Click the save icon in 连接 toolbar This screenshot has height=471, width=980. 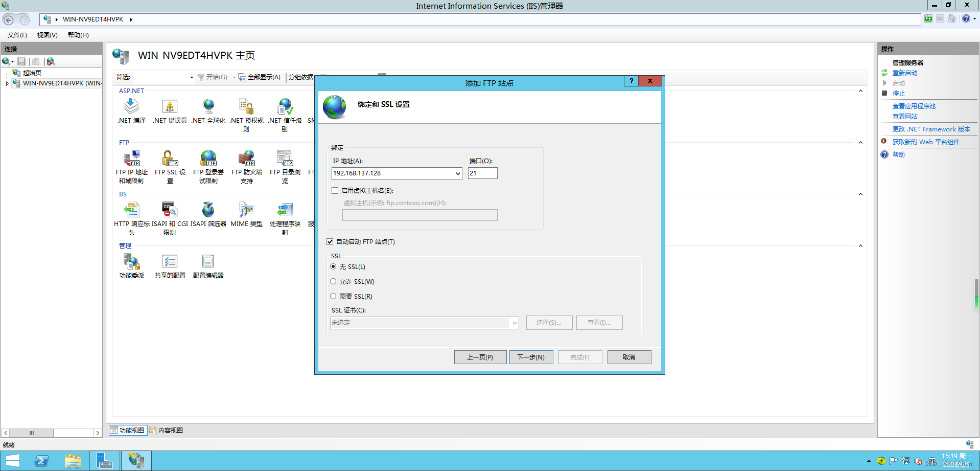click(21, 61)
